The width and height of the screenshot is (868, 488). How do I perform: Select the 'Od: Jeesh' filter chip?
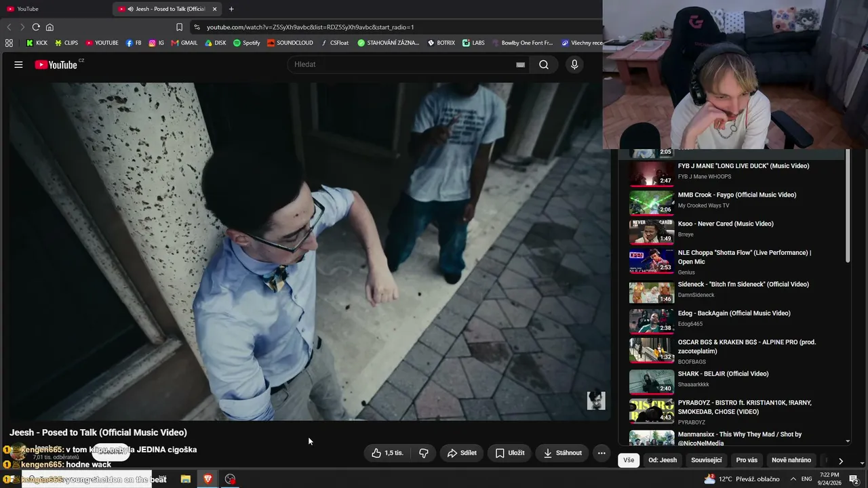pyautogui.click(x=663, y=460)
